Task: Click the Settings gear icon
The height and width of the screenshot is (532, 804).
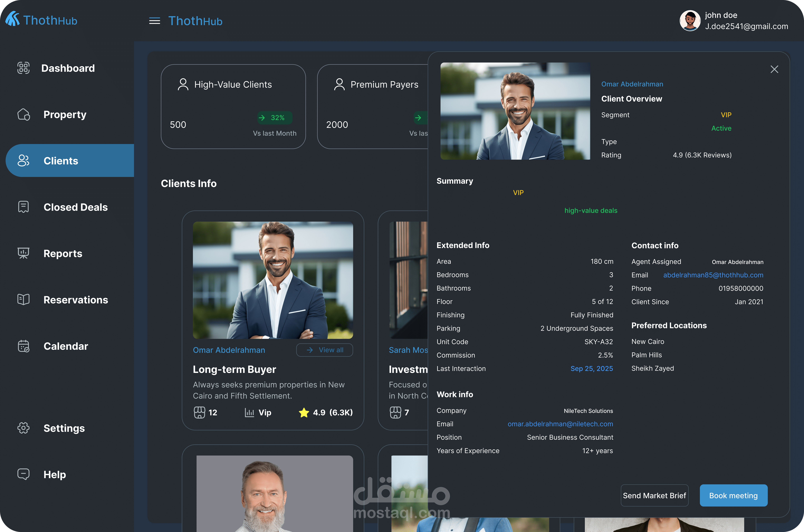Action: (23, 428)
